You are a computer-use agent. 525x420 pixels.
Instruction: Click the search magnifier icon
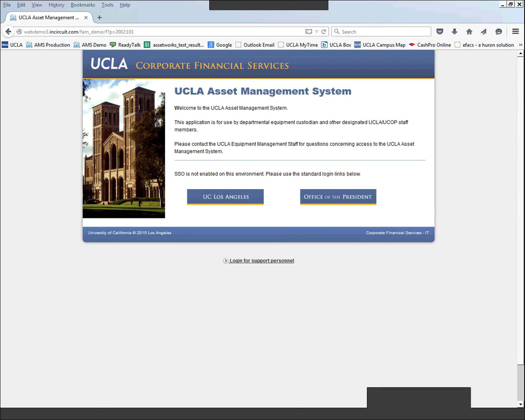click(x=337, y=32)
